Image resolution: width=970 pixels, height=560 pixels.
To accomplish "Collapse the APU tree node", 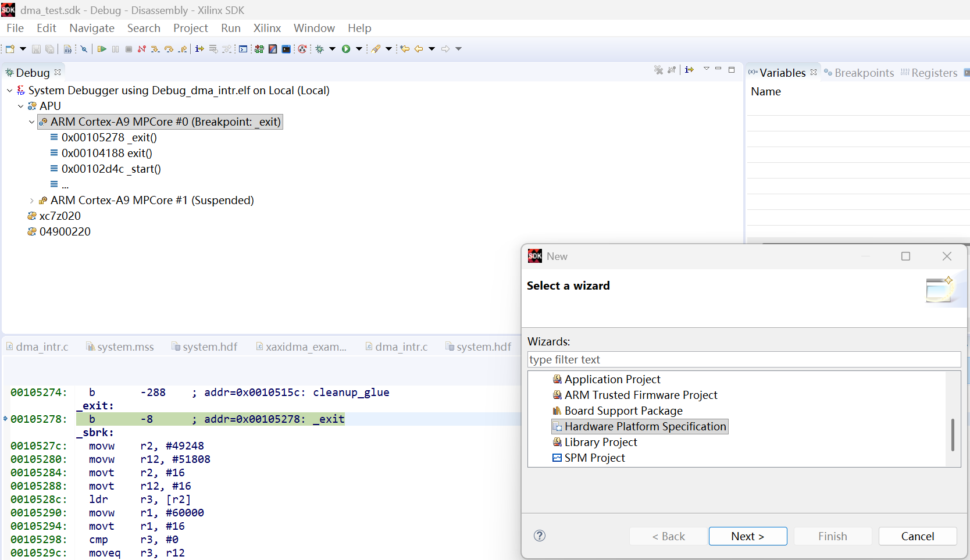I will coord(20,106).
